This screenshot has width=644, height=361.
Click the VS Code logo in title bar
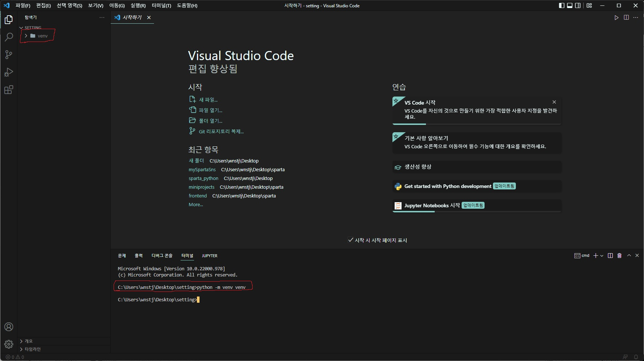pyautogui.click(x=7, y=5)
